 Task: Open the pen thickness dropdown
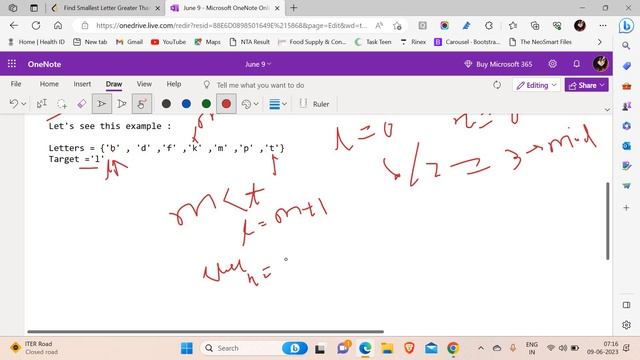(x=278, y=104)
